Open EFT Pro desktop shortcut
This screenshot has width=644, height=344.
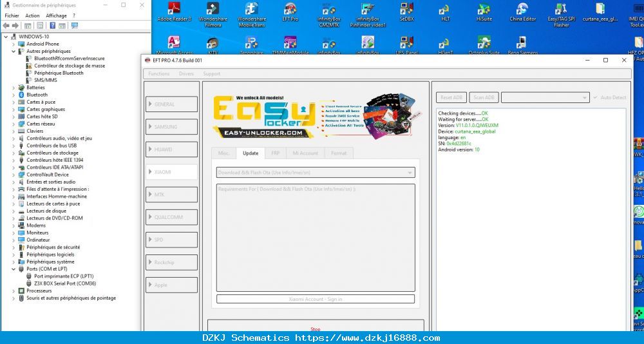point(290,12)
